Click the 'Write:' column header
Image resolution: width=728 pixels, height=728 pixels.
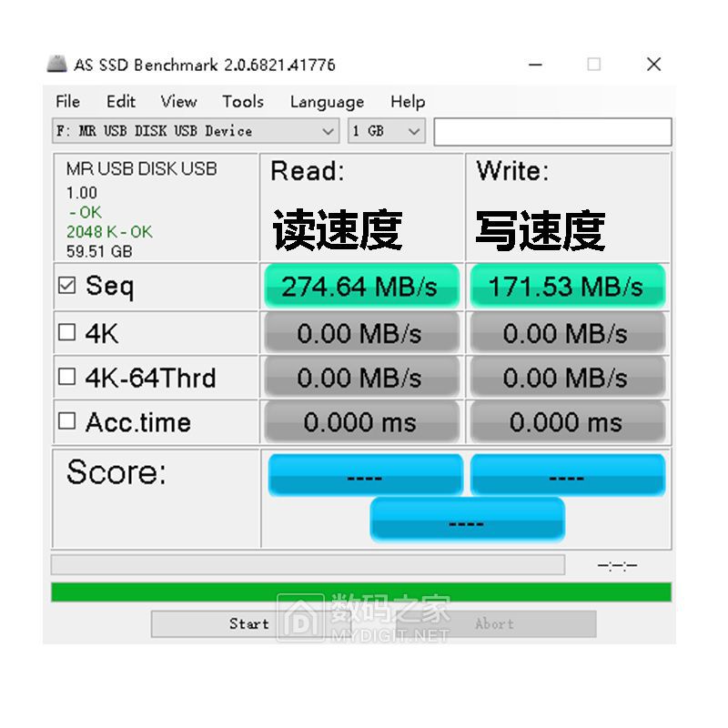[512, 171]
